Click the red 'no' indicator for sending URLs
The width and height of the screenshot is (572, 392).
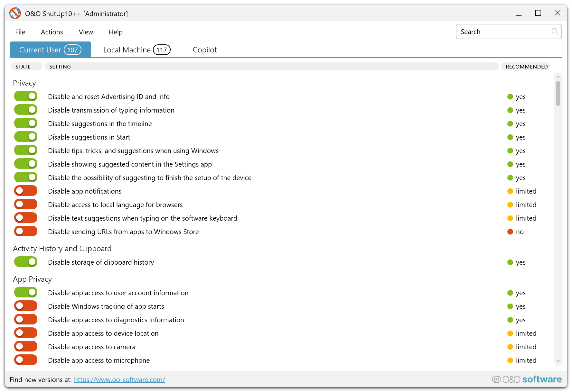[510, 232]
